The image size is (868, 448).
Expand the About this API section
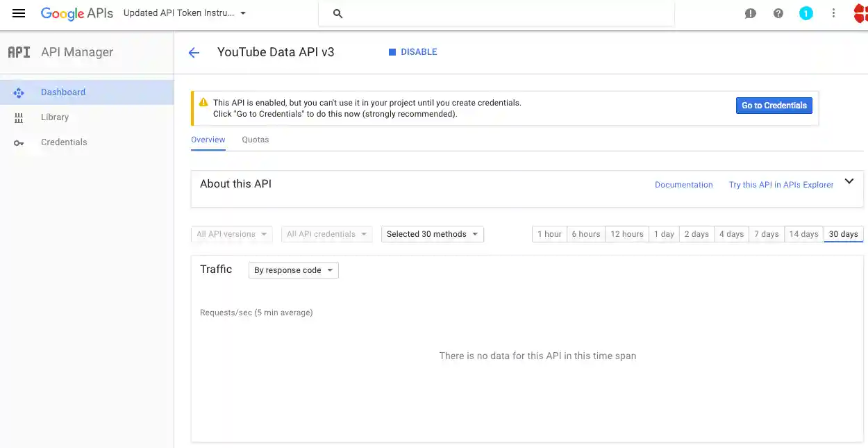coord(849,181)
